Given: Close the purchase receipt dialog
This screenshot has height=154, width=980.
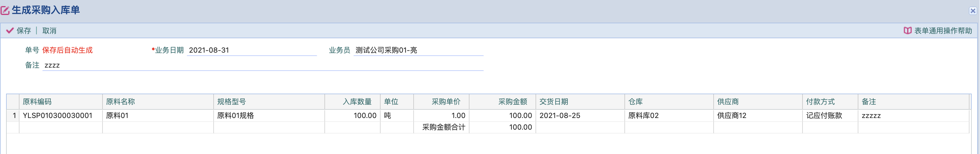Looking at the screenshot, I should pyautogui.click(x=973, y=11).
